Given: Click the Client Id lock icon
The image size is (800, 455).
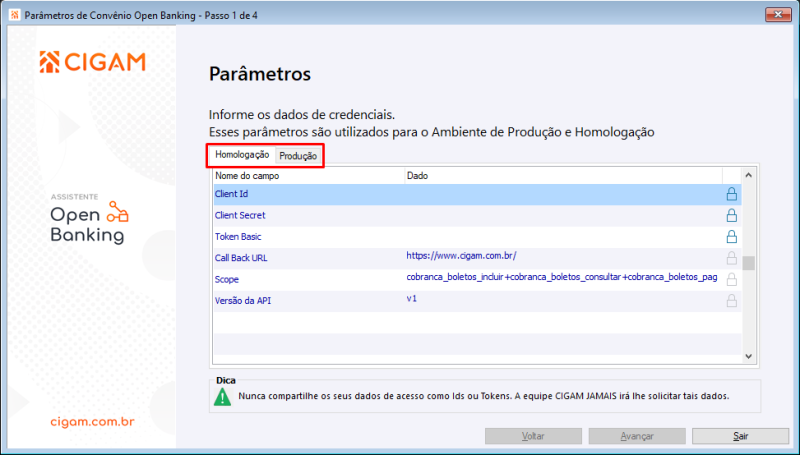Looking at the screenshot, I should (x=732, y=194).
